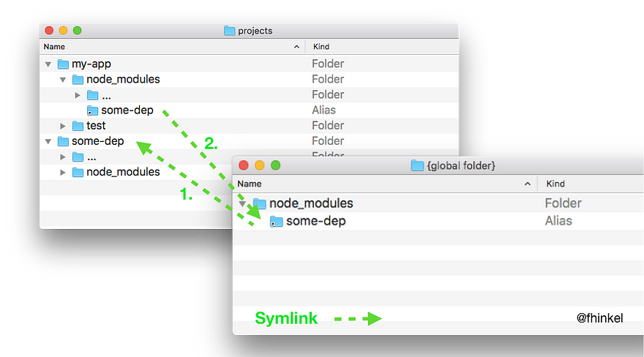Sort by Name column in projects window

(54, 47)
